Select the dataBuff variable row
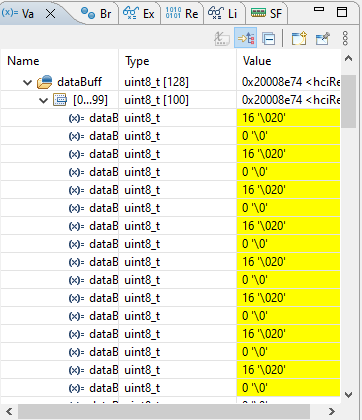 coord(170,82)
